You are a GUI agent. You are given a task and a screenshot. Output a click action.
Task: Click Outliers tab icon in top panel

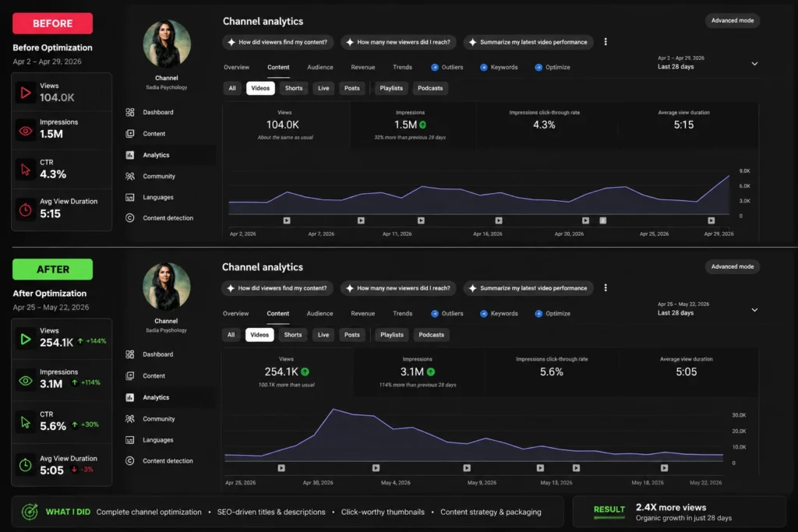(x=435, y=67)
